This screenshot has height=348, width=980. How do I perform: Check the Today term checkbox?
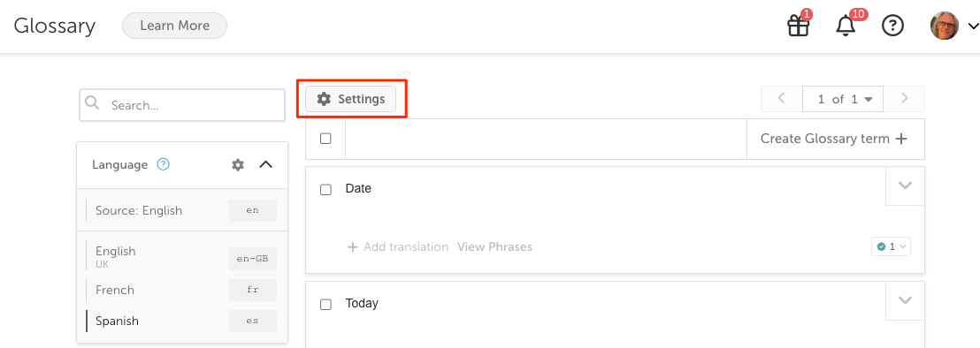(x=325, y=305)
